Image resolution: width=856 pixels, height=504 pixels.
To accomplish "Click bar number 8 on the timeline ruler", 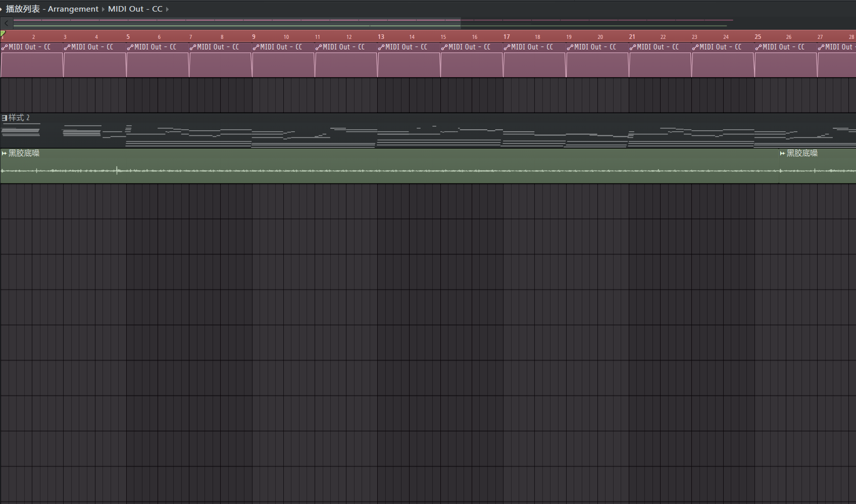I will (222, 37).
